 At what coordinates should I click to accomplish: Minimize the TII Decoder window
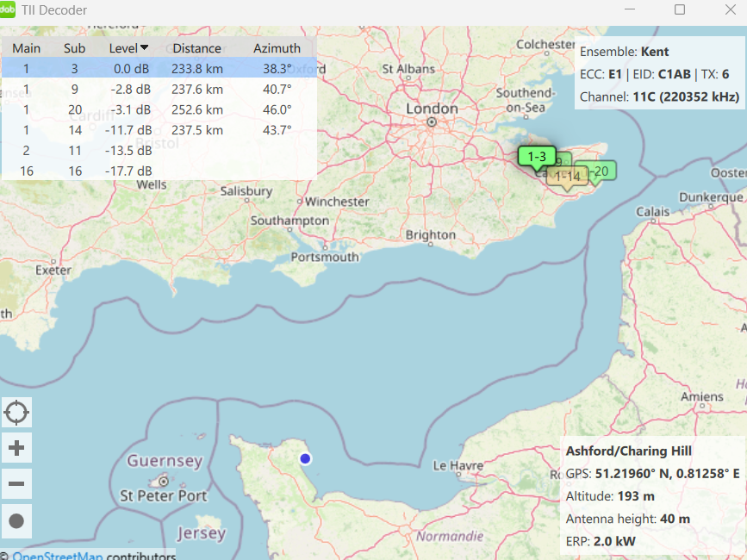(x=630, y=9)
